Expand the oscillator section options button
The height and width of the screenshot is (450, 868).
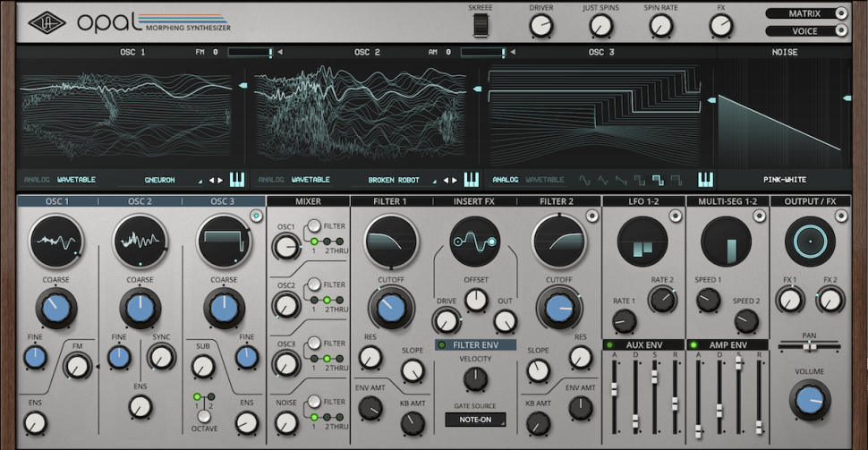click(256, 217)
